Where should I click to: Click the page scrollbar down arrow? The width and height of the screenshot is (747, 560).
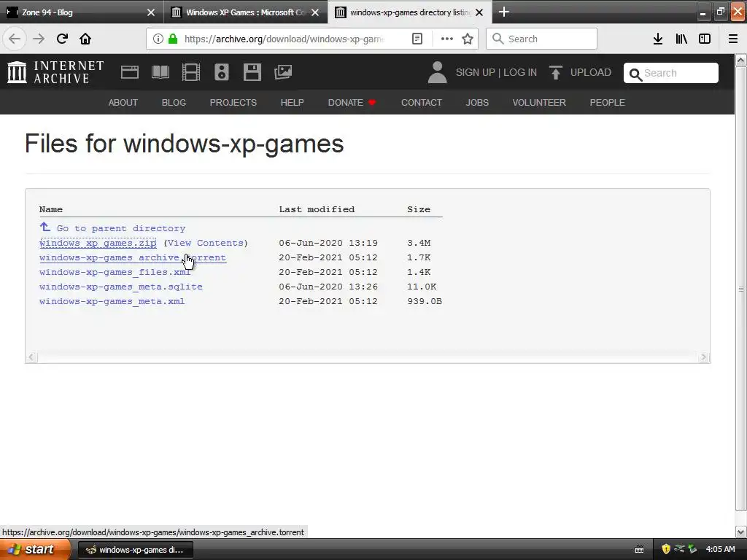[x=741, y=532]
